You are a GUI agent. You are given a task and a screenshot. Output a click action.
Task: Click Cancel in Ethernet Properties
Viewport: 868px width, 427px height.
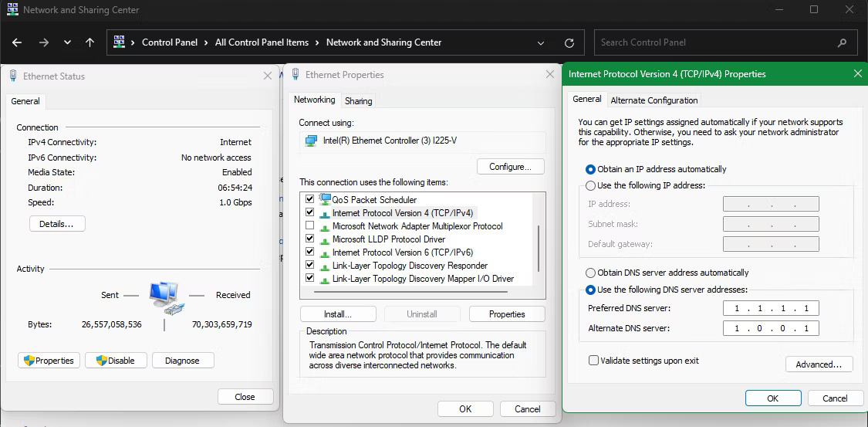(x=528, y=409)
